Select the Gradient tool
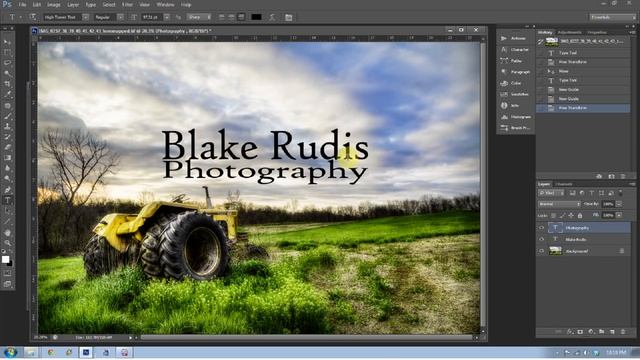The height and width of the screenshot is (360, 640). click(x=7, y=158)
